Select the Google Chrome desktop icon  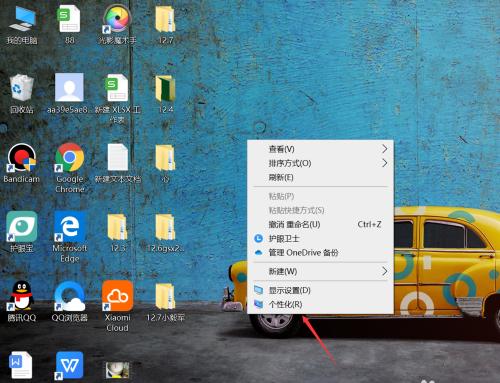click(69, 158)
